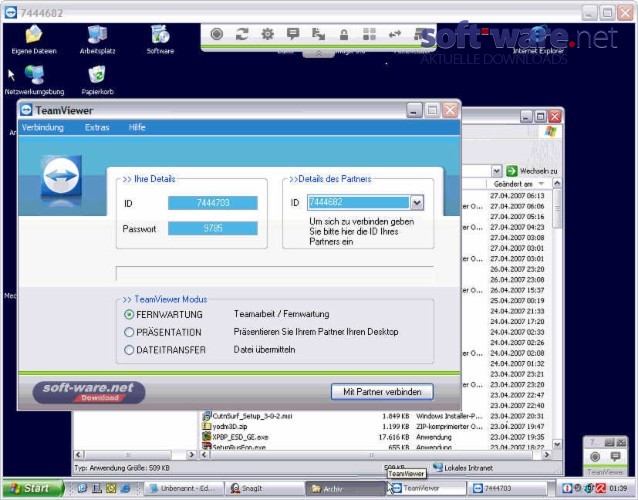The width and height of the screenshot is (638, 500).
Task: Click the close-session icon in small TeamViewer panel
Action: coord(595,456)
